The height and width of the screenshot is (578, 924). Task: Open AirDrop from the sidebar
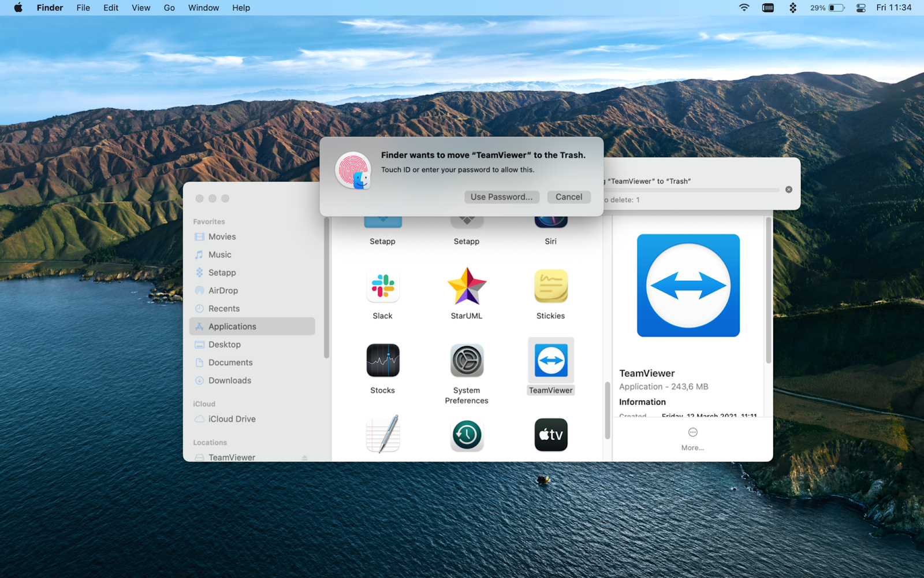(x=252, y=291)
